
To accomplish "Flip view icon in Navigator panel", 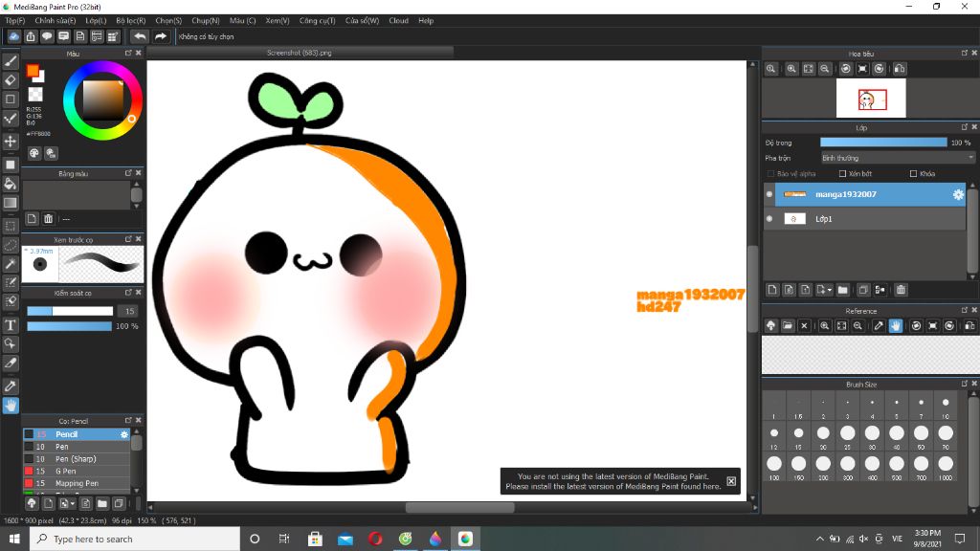I will coord(900,69).
